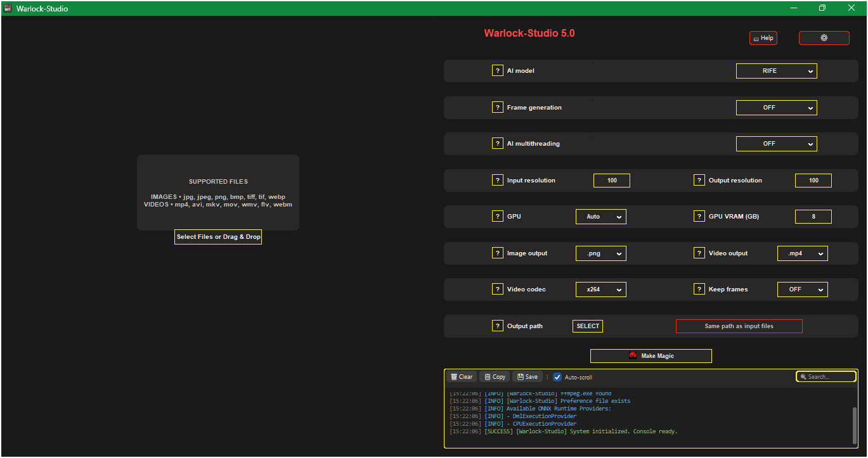This screenshot has height=458, width=868.
Task: Copy the console log contents
Action: 495,377
